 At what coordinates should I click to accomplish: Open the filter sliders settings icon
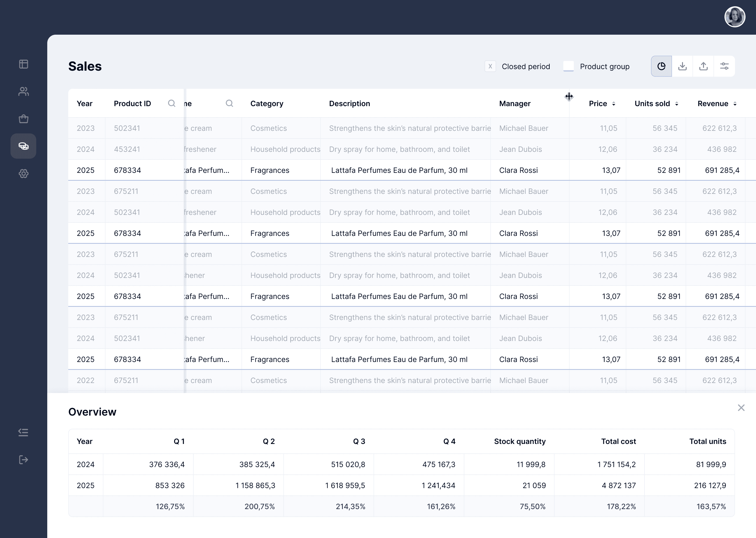point(724,66)
